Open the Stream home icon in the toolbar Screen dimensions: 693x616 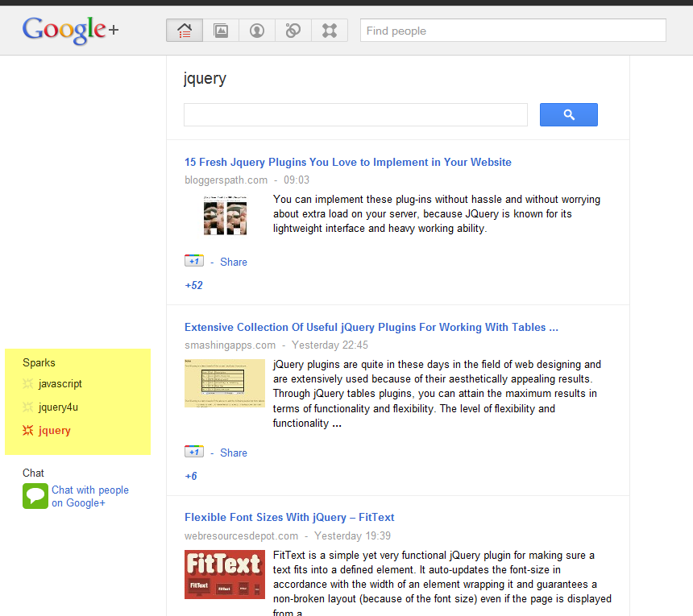click(x=184, y=30)
